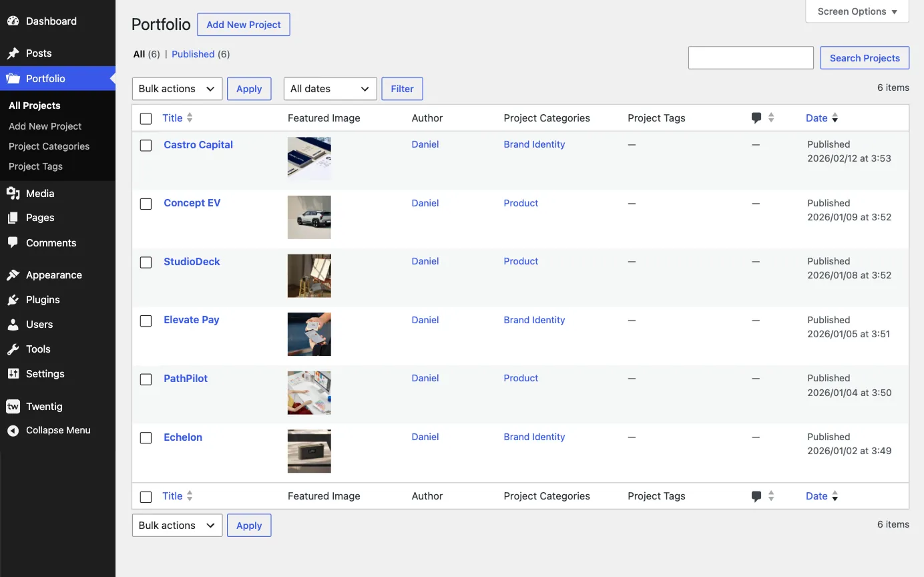Screen dimensions: 924x577
Task: Check the checkbox next to Castro Capital
Action: 146,145
